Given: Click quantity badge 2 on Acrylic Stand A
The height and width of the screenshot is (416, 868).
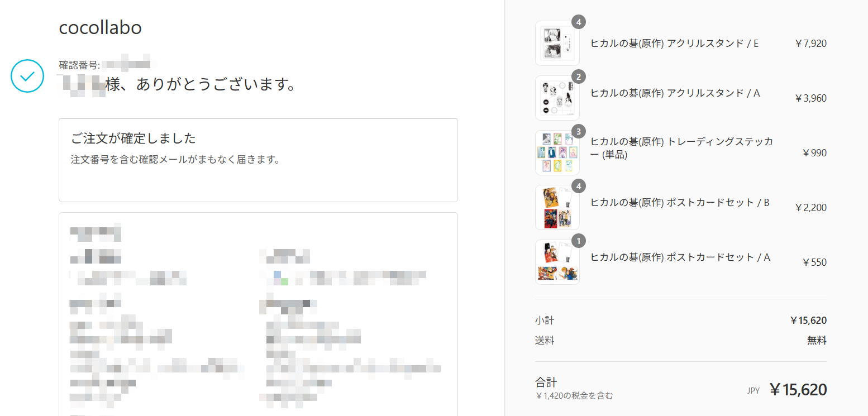Looking at the screenshot, I should coord(579,77).
